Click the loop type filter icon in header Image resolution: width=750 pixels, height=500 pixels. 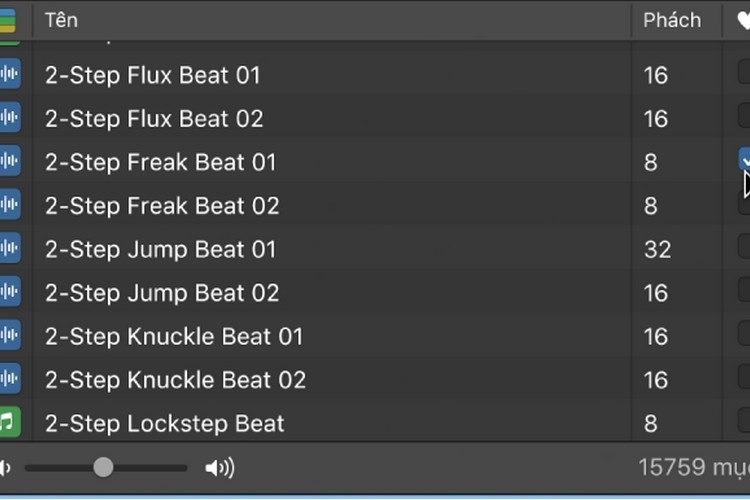click(8, 20)
